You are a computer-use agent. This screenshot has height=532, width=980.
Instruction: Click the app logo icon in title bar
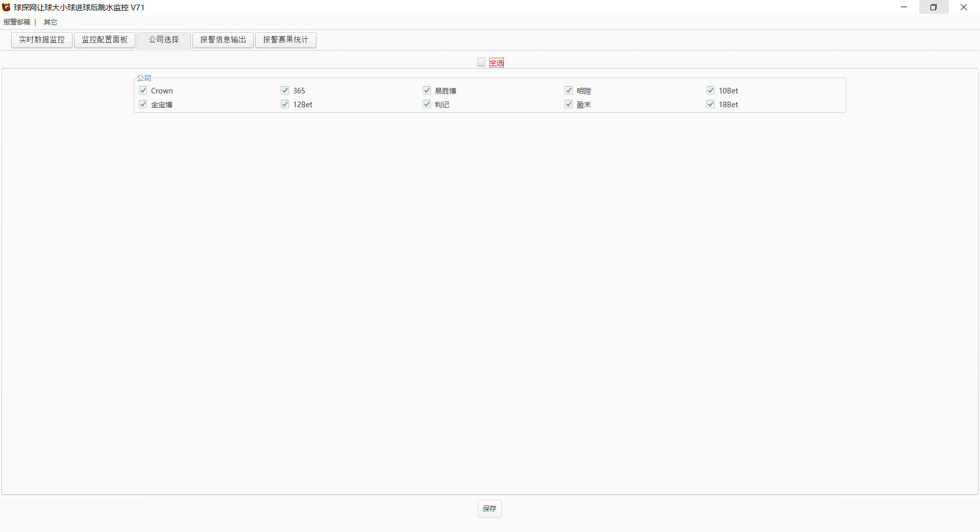pyautogui.click(x=6, y=7)
